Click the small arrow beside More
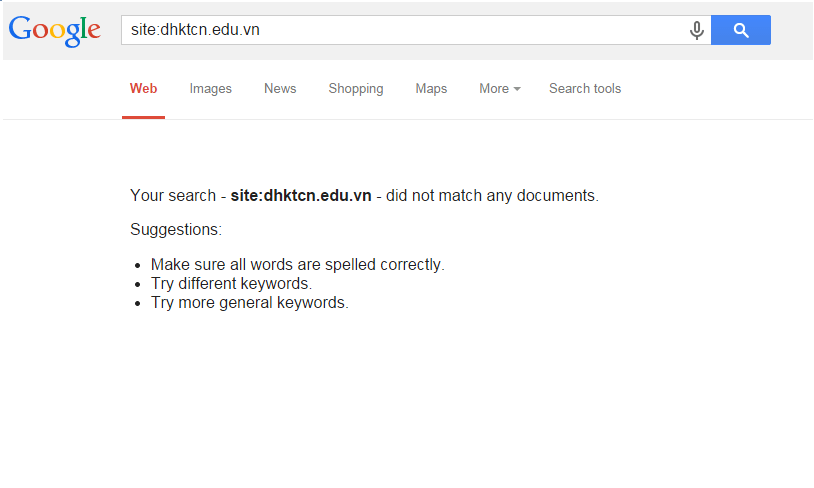This screenshot has height=488, width=814. point(517,89)
